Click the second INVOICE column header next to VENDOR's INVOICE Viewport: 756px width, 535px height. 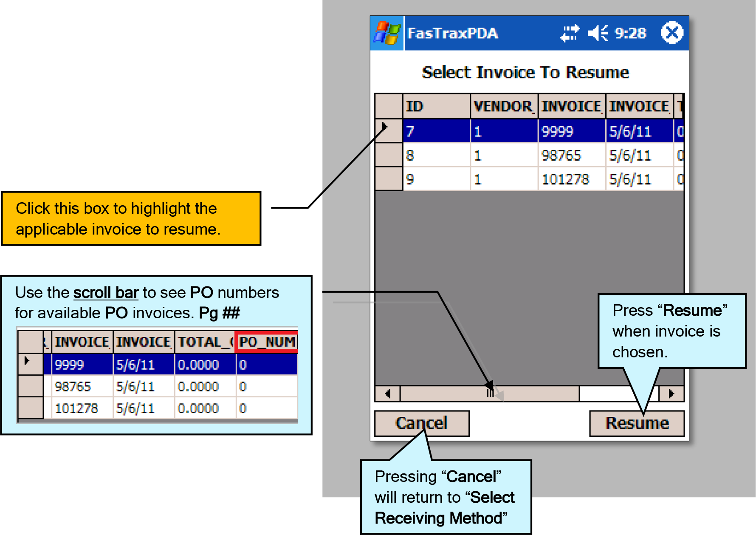pyautogui.click(x=640, y=106)
